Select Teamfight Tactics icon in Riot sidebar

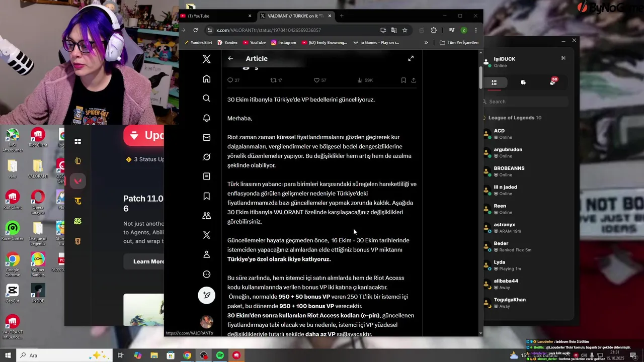(78, 201)
